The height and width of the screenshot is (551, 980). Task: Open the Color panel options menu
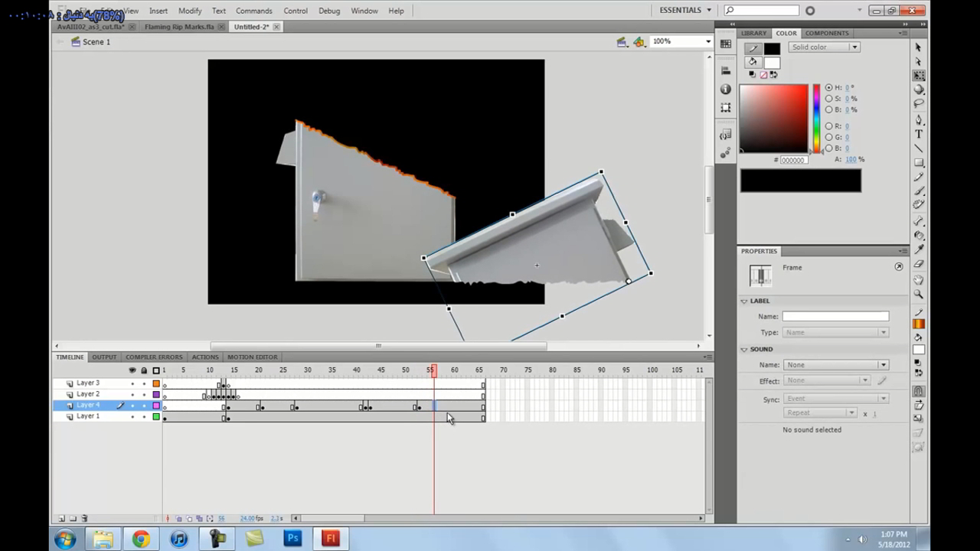coord(904,33)
